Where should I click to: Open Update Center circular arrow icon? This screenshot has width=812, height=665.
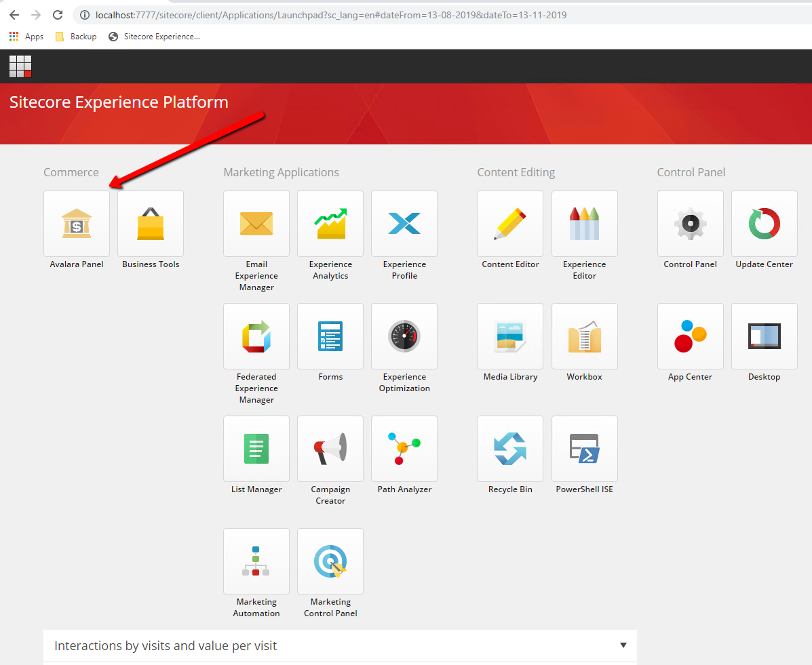(x=765, y=224)
